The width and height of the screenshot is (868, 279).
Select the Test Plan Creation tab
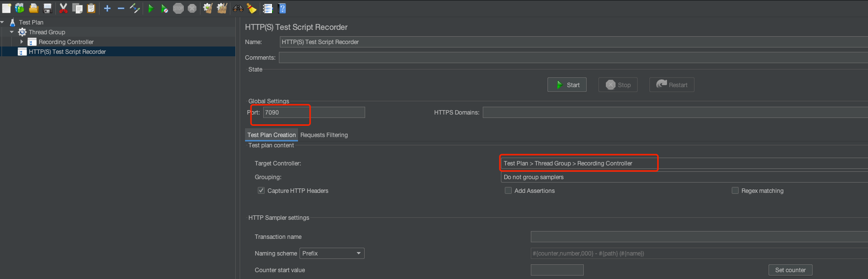[x=271, y=135]
